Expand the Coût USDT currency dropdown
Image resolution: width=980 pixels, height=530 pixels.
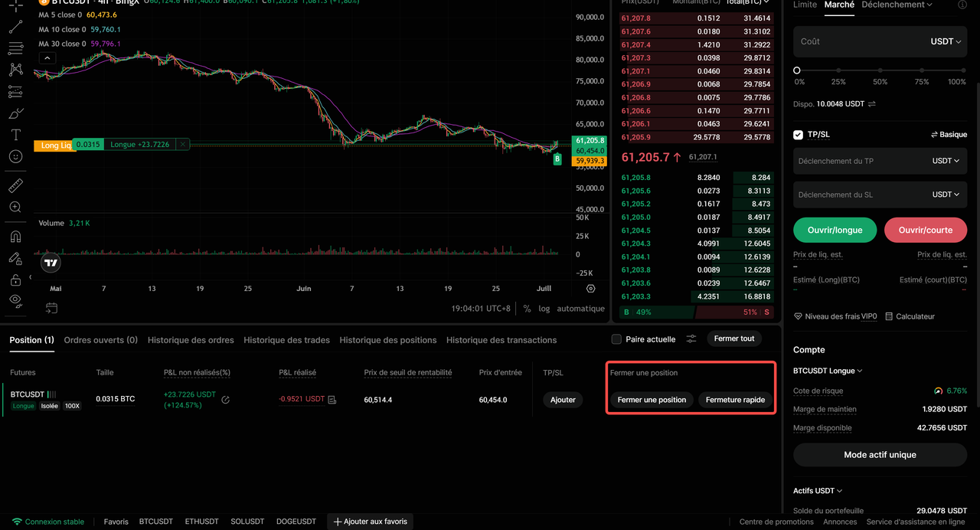pyautogui.click(x=946, y=41)
